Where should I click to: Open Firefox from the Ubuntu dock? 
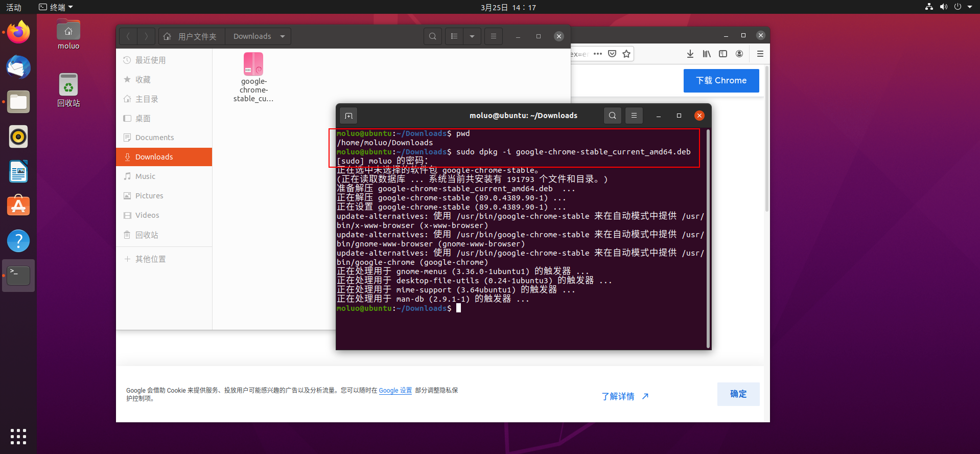(18, 32)
